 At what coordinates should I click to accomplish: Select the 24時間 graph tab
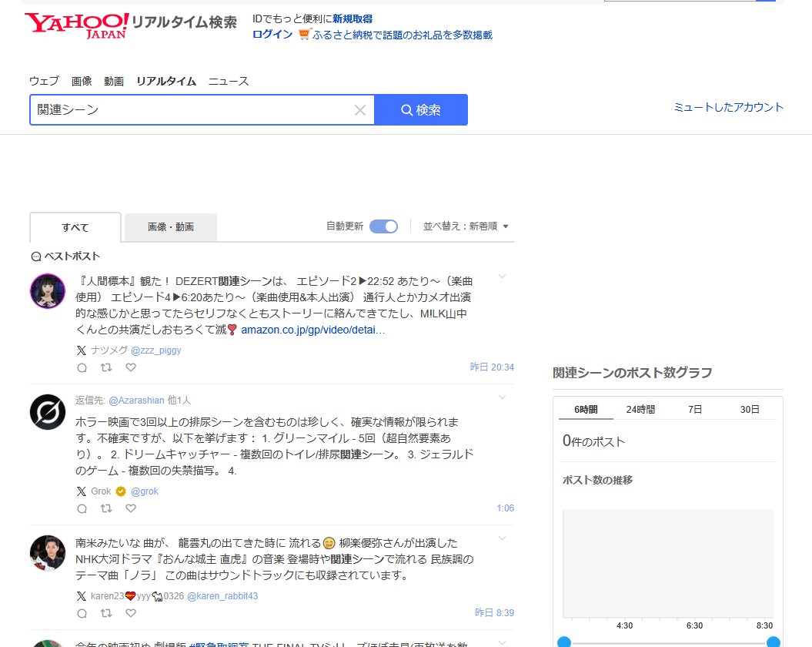640,410
